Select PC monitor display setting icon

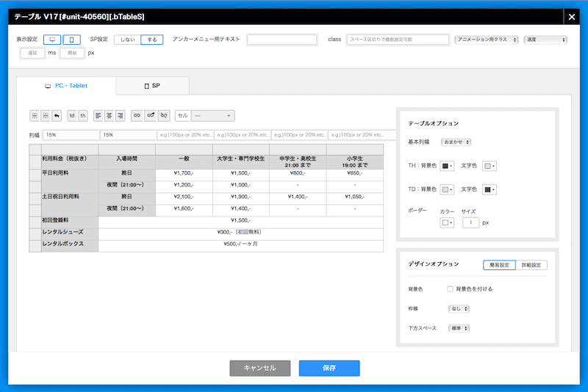point(52,40)
